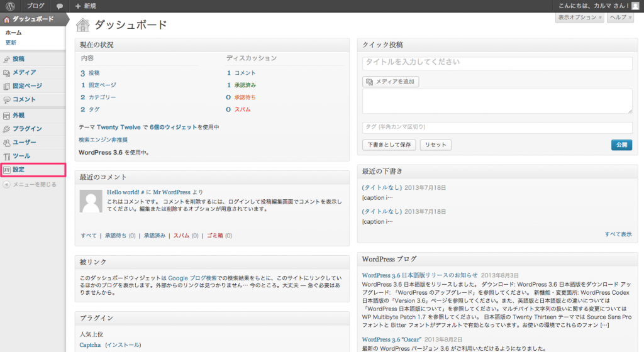644x352 pixels.
Task: Open the 3 投稿 link
Action: pyautogui.click(x=90, y=73)
